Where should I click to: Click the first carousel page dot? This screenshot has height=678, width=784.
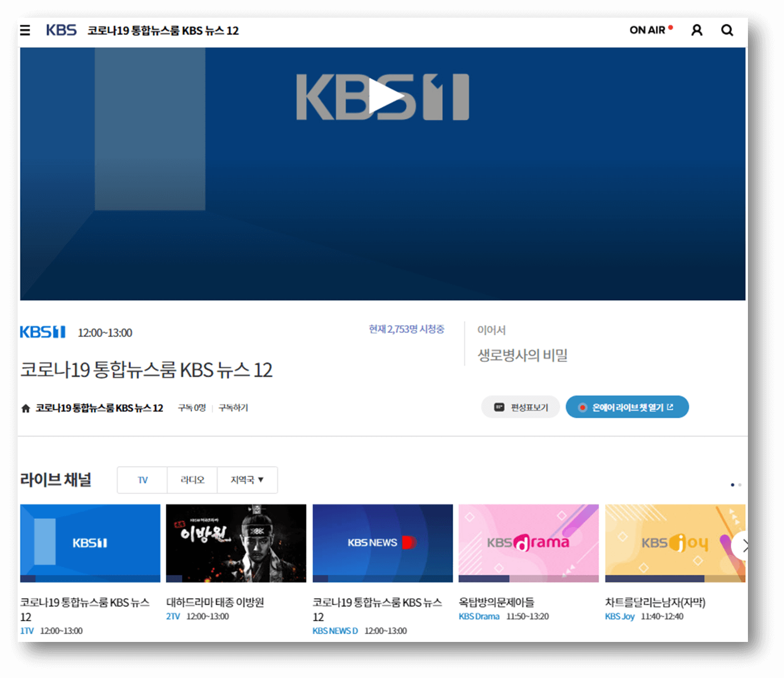[x=732, y=485]
